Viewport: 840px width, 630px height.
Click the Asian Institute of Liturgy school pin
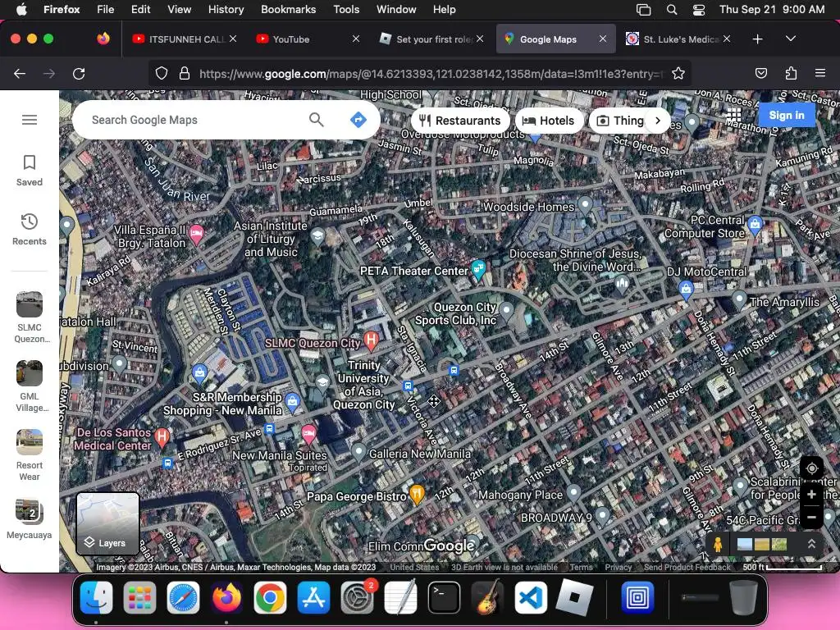pos(317,236)
